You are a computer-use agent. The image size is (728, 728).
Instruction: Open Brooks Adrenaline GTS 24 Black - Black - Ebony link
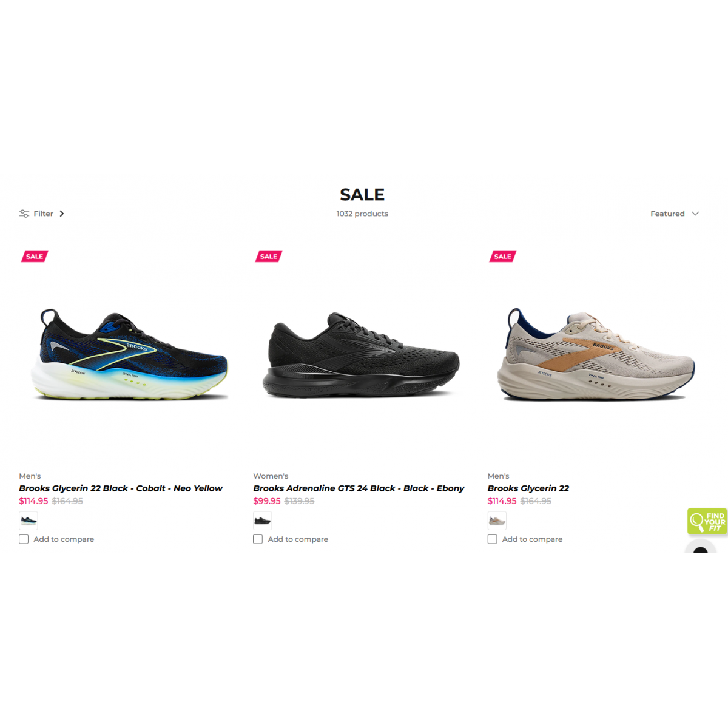(x=359, y=488)
